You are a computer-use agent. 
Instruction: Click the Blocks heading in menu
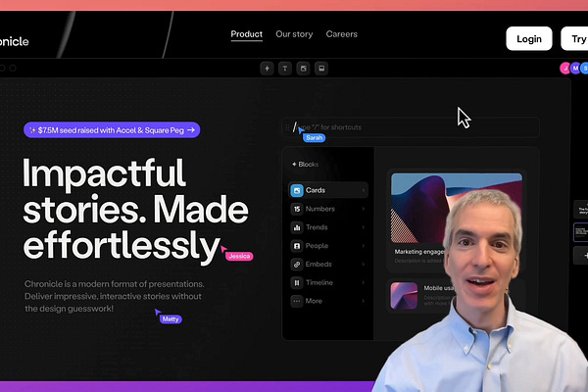pos(305,165)
